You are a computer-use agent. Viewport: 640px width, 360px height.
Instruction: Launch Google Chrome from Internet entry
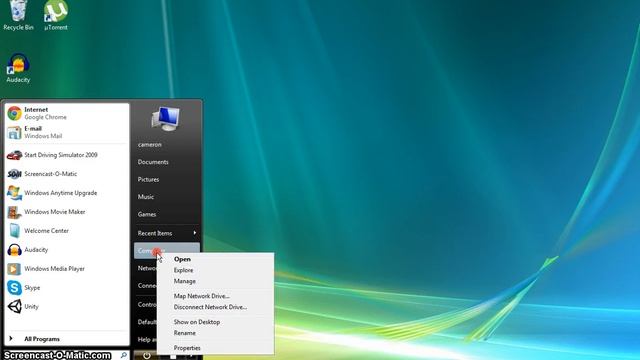click(67, 113)
